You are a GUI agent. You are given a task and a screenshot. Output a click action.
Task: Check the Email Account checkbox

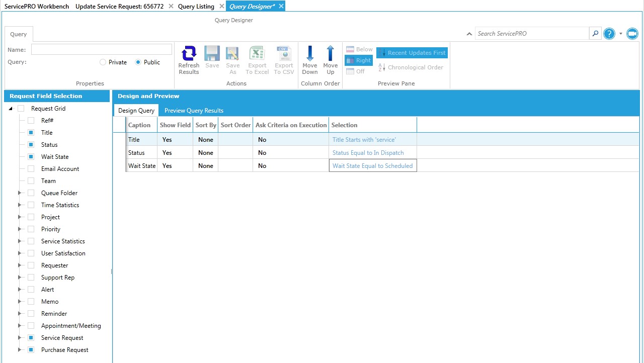(x=31, y=169)
